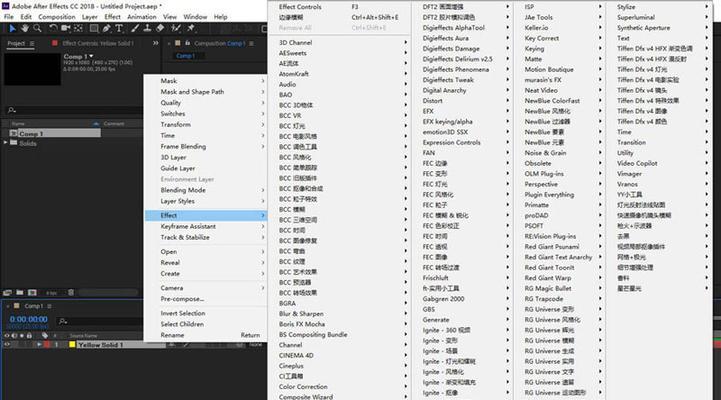Screen dimensions: 721x400
Task: Open the Window menu
Action: click(x=195, y=17)
